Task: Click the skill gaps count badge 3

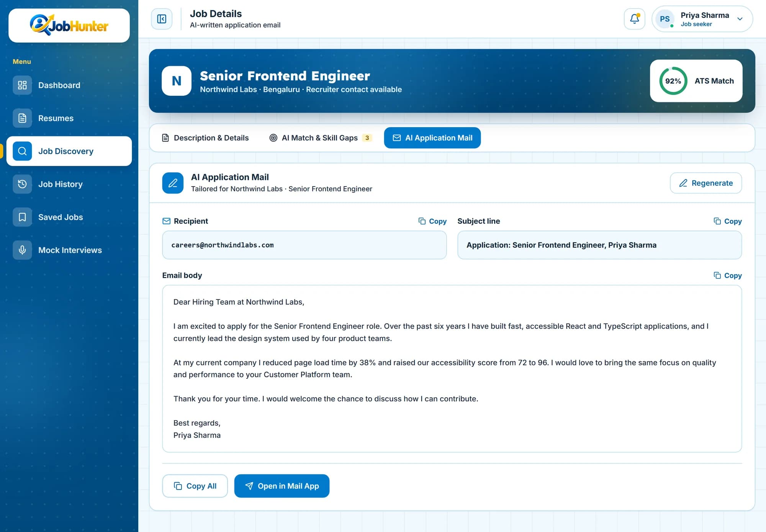Action: [367, 138]
